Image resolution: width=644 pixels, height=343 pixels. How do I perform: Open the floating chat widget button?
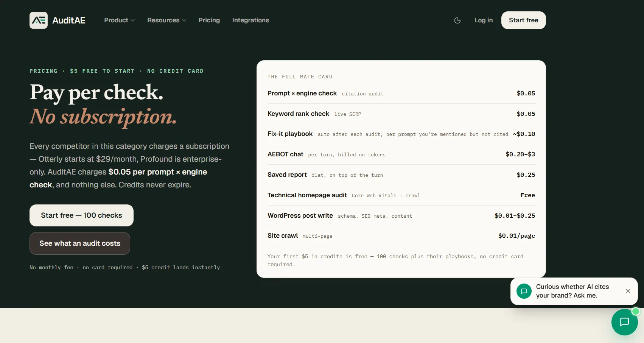click(624, 322)
